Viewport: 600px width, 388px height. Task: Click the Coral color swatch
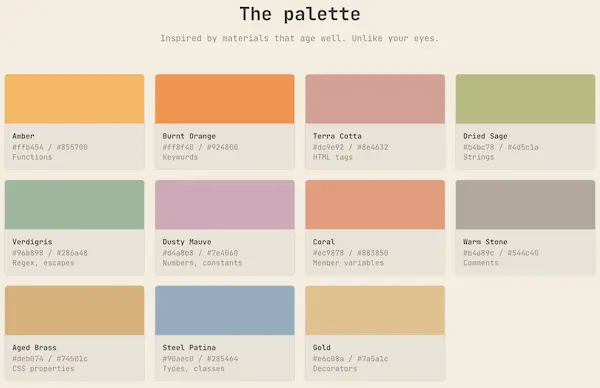click(x=375, y=205)
